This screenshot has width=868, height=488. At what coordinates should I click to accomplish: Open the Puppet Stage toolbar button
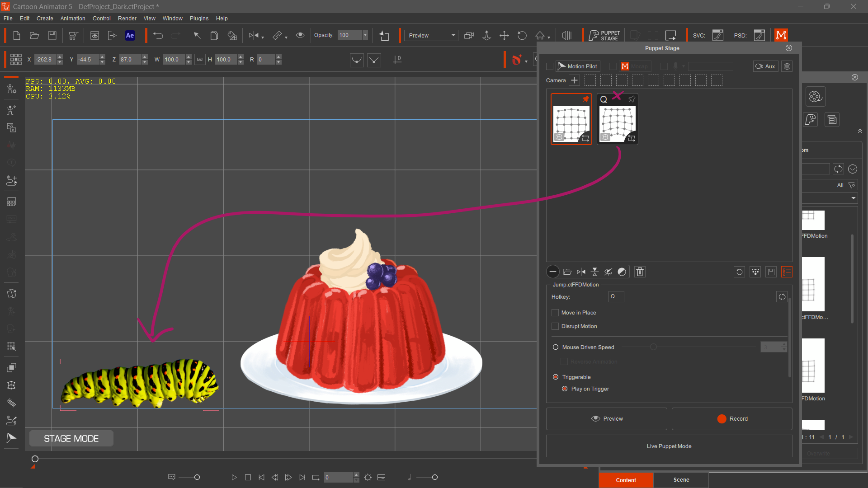click(604, 35)
